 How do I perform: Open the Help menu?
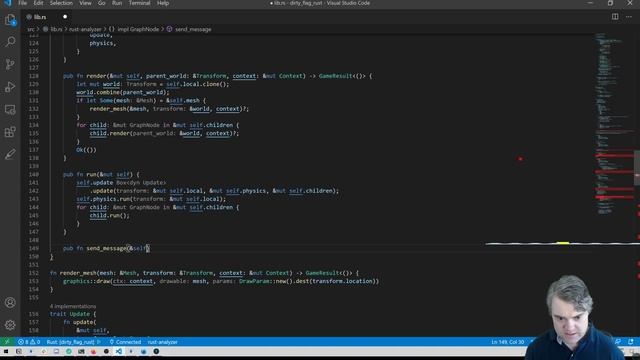[x=163, y=3]
